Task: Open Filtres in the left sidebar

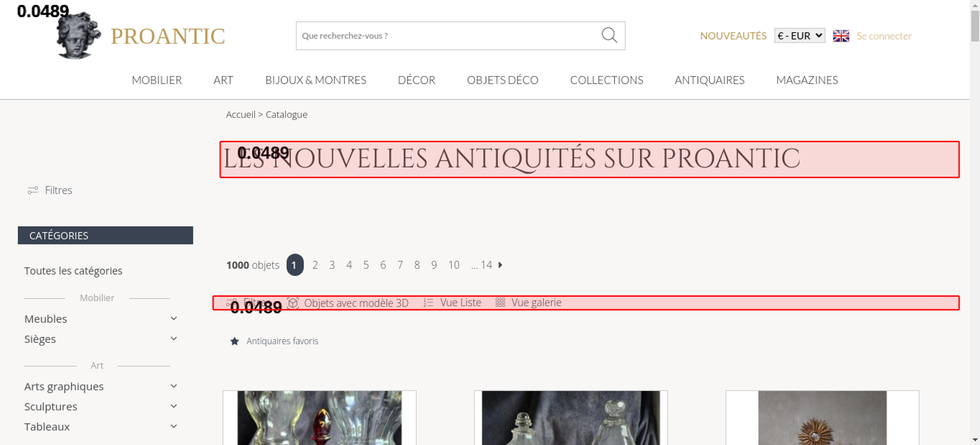Action: [x=50, y=190]
